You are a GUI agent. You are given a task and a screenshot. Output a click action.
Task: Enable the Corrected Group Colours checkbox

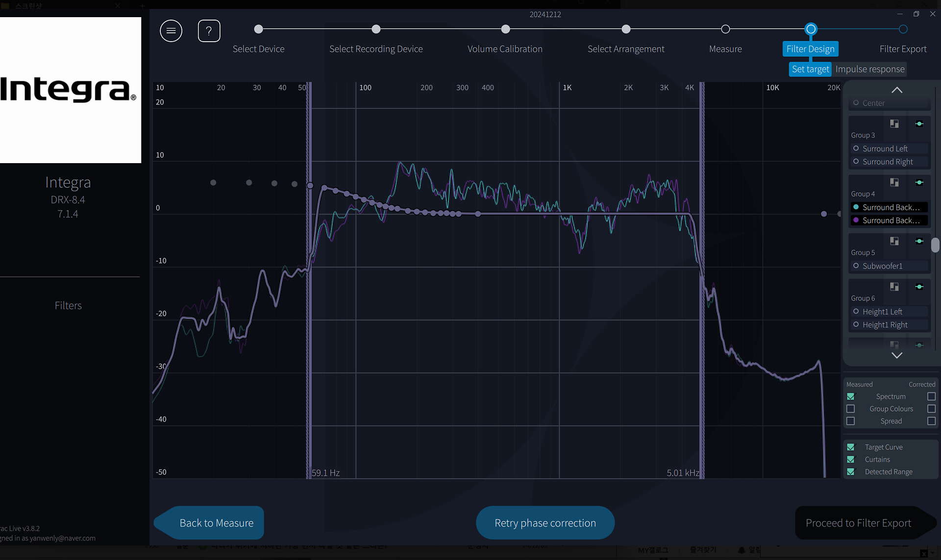(x=931, y=409)
